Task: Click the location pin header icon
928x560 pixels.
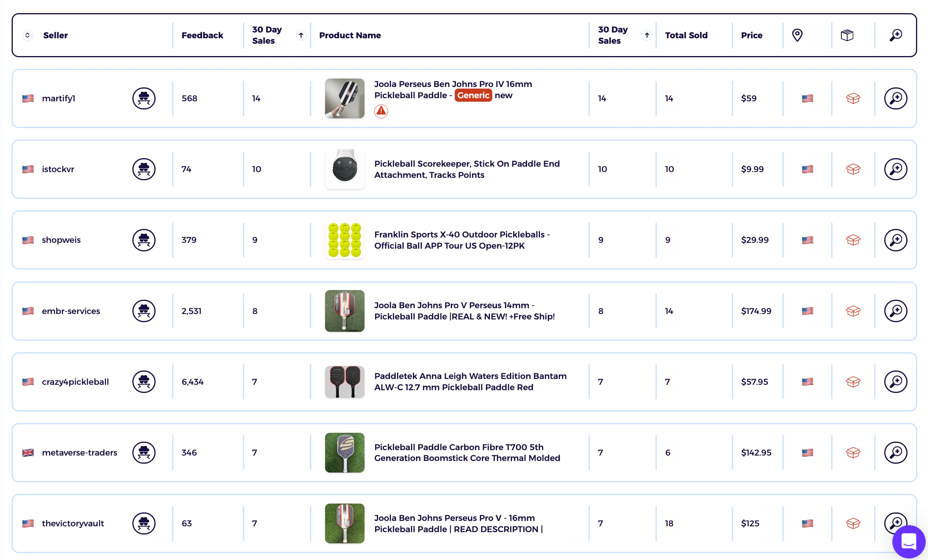Action: click(x=797, y=35)
